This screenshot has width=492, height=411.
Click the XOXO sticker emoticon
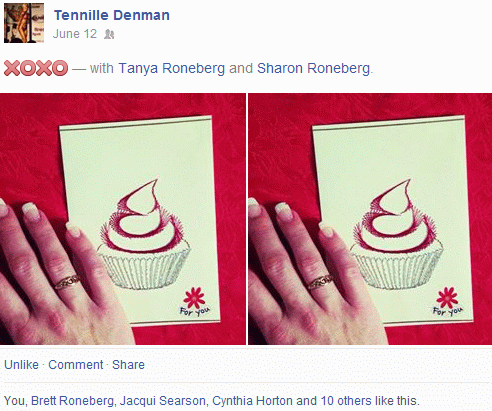point(36,68)
